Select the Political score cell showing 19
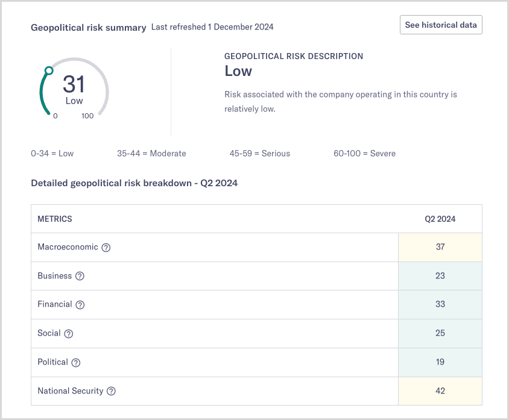The height and width of the screenshot is (420, 509). click(x=440, y=362)
